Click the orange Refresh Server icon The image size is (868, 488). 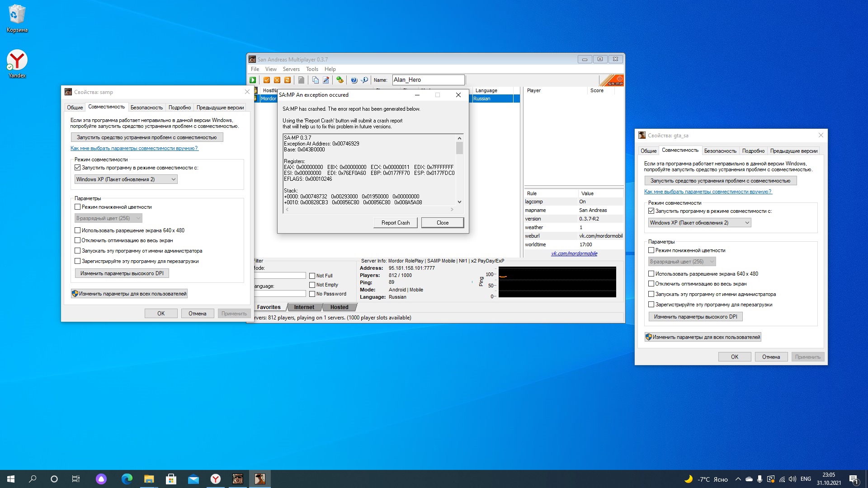tap(288, 80)
